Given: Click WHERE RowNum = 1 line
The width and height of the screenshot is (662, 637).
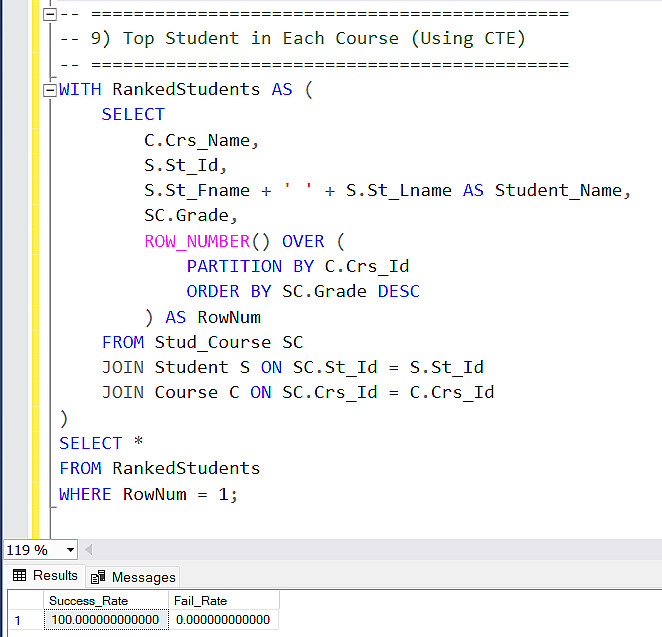Looking at the screenshot, I should [149, 494].
